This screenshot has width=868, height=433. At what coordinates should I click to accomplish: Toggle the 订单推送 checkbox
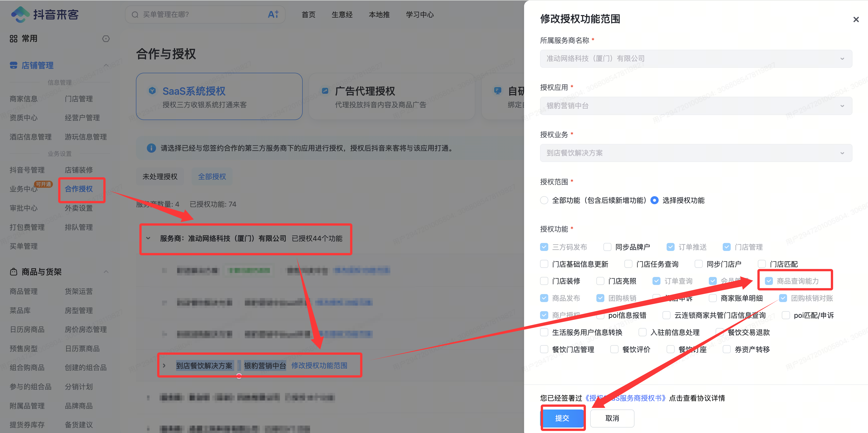[670, 247]
